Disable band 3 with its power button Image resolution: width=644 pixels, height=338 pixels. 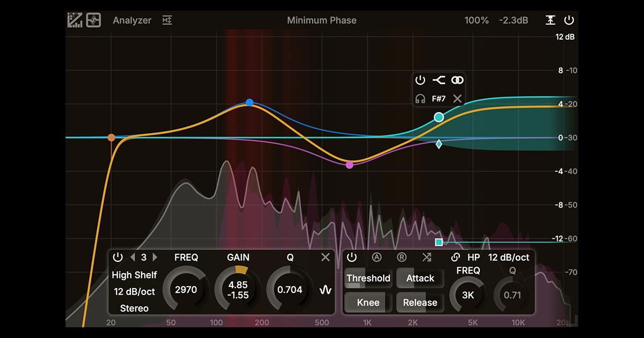118,258
